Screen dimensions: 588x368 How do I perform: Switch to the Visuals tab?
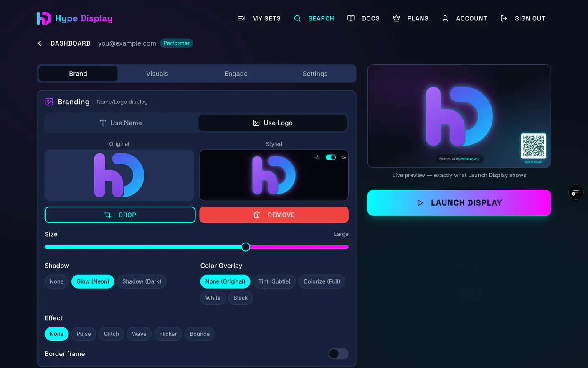point(157,74)
